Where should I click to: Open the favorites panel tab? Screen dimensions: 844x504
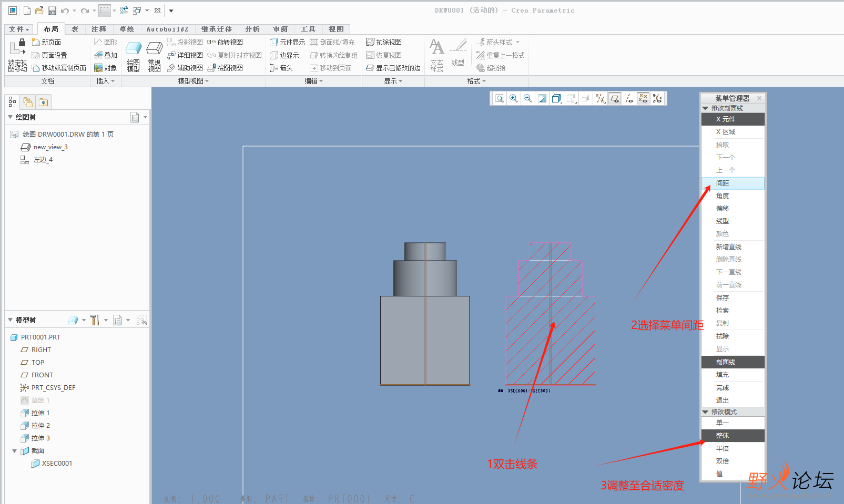pos(43,102)
